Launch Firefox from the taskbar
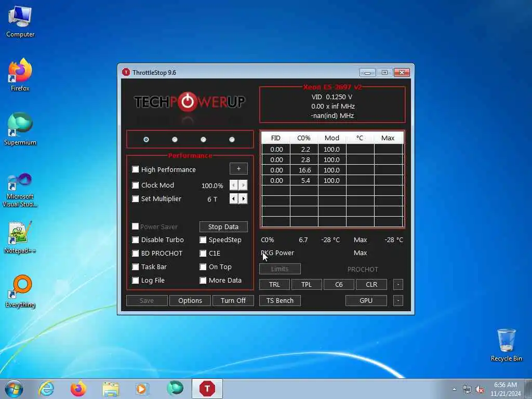 [78, 389]
